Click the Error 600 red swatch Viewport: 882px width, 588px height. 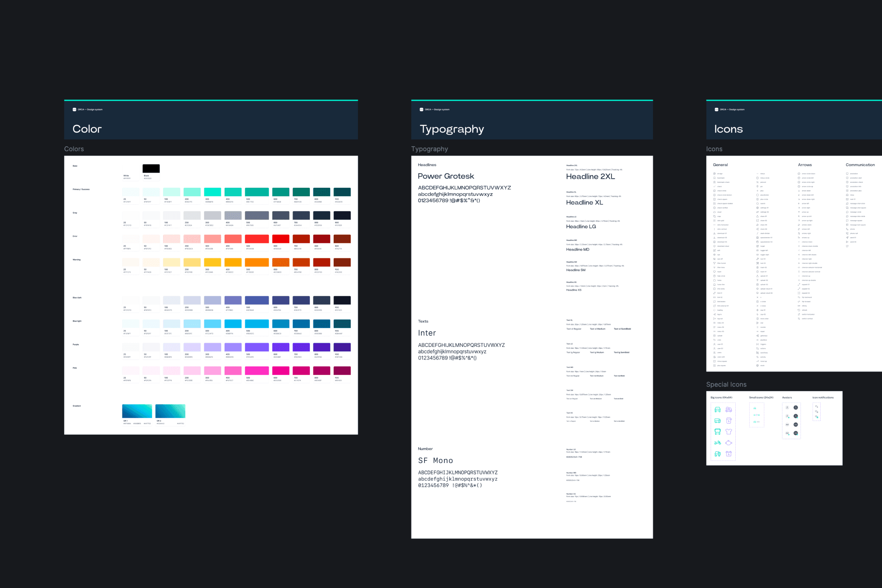tap(280, 239)
